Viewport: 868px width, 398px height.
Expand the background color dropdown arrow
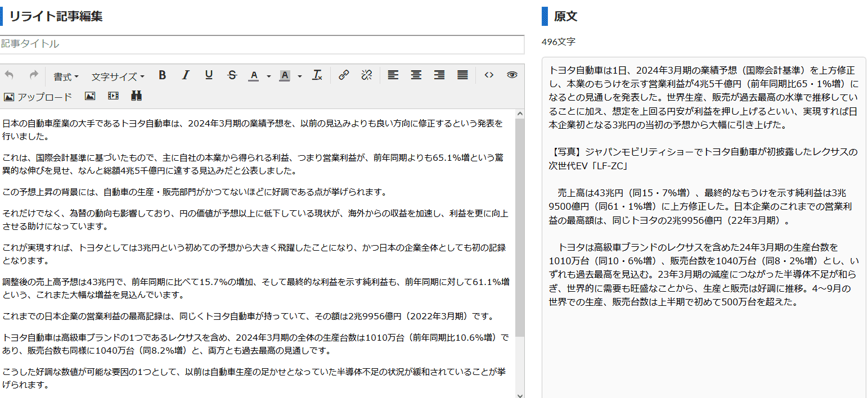[x=300, y=76]
